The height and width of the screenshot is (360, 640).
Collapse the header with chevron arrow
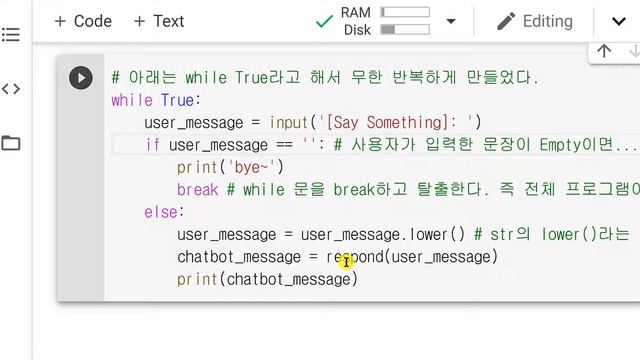tap(619, 21)
